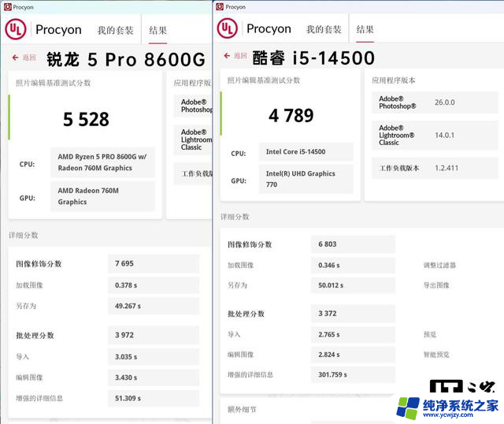
Task: Click save as time 49.267 s
Action: pyautogui.click(x=154, y=306)
